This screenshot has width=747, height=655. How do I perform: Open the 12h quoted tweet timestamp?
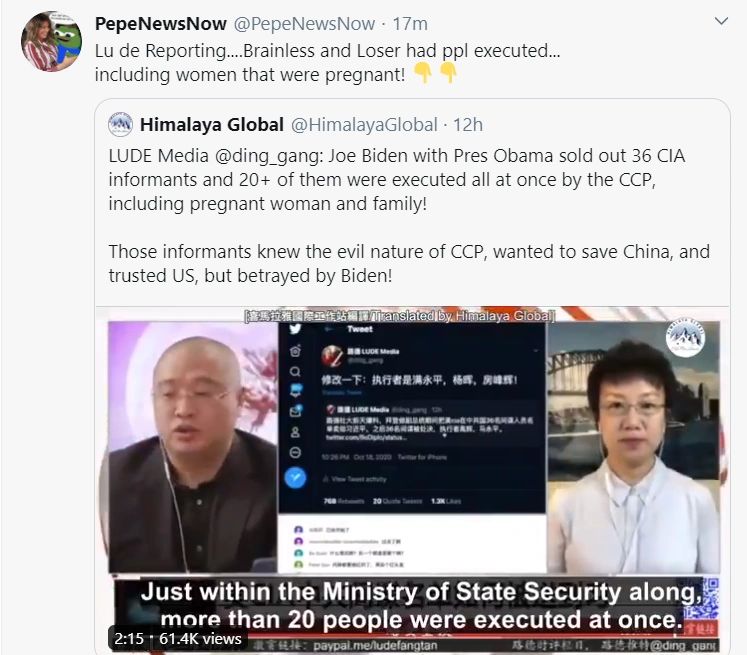coord(467,125)
